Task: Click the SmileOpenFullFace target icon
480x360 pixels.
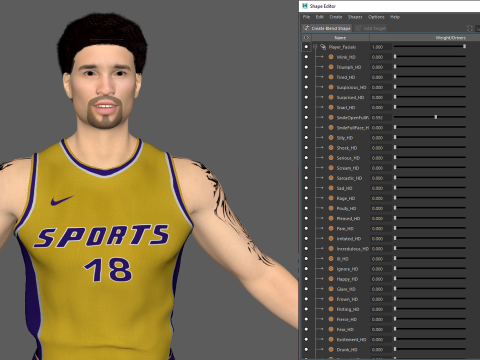Action: tap(331, 117)
